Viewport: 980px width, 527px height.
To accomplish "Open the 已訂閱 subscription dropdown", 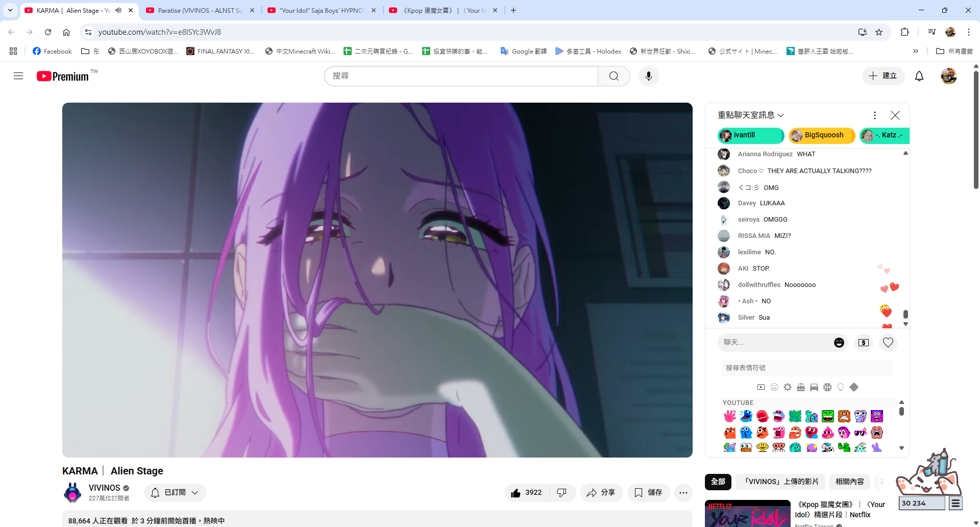I will click(x=175, y=493).
